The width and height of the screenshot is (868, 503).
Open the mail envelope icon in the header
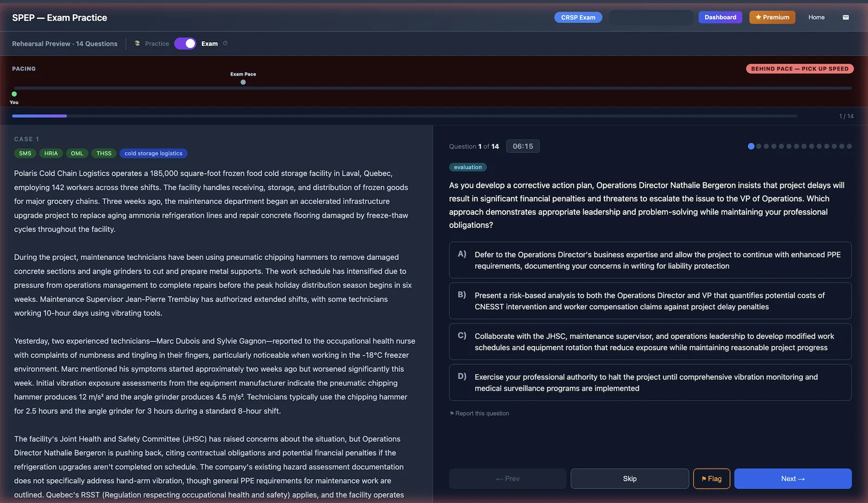pos(845,17)
